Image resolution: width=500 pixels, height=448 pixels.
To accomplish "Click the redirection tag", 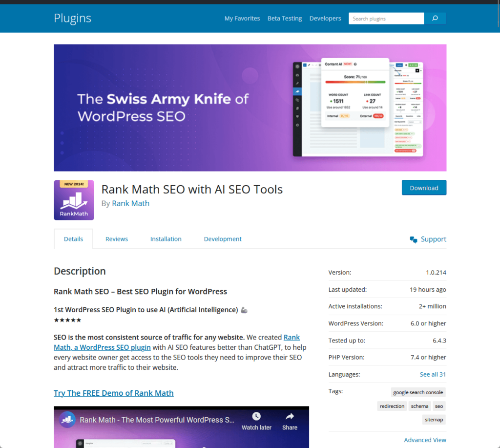I will [x=392, y=406].
